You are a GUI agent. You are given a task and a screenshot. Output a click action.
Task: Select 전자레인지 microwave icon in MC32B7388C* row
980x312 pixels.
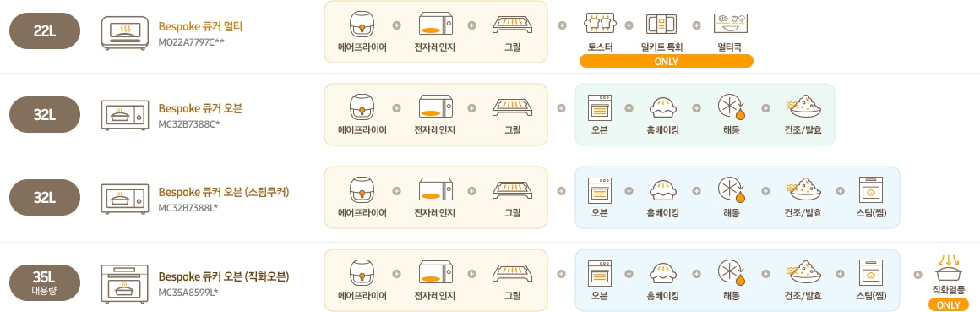pyautogui.click(x=435, y=107)
